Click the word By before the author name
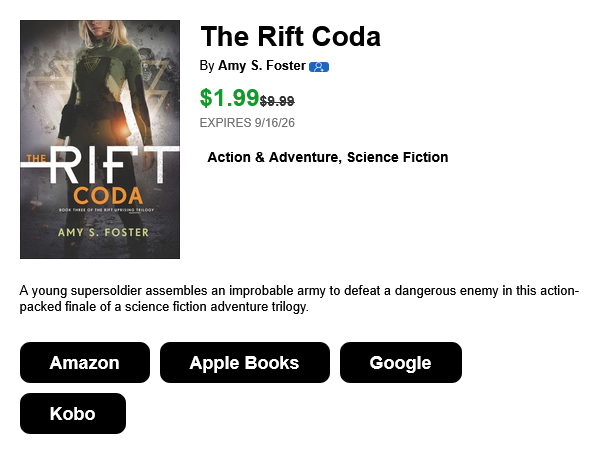 click(207, 66)
